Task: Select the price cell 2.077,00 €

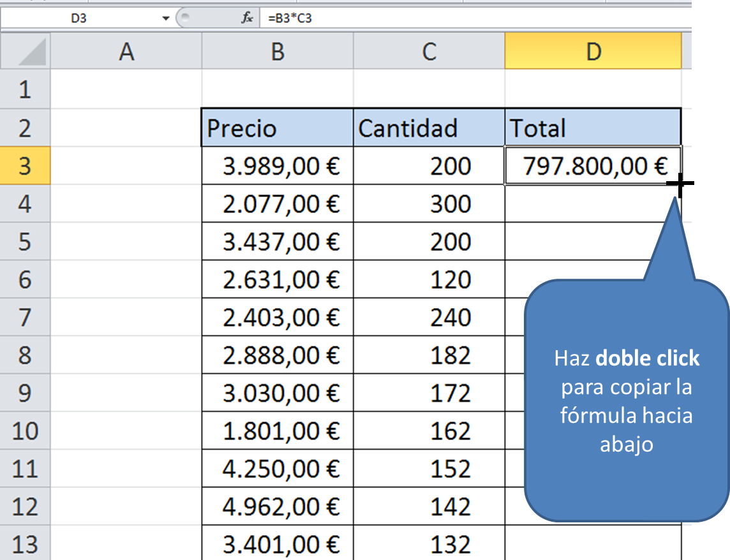Action: click(x=277, y=204)
